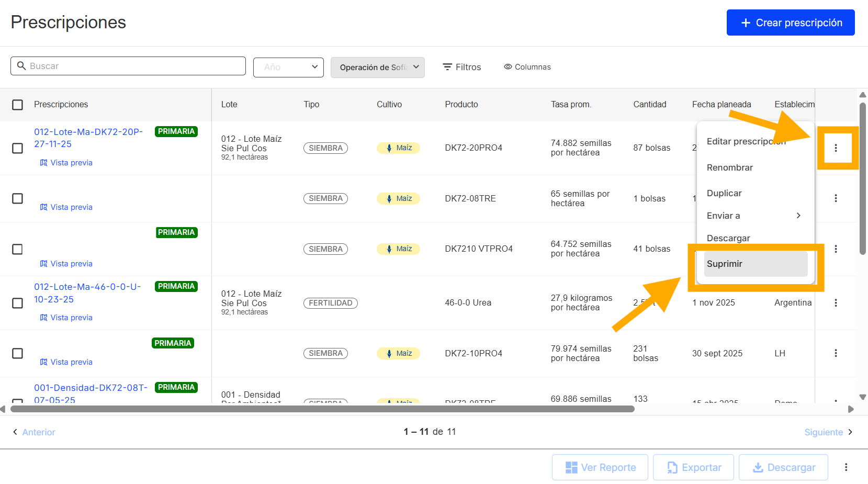Click the vertical table scrollbar
Image resolution: width=868 pixels, height=484 pixels.
pos(863,179)
